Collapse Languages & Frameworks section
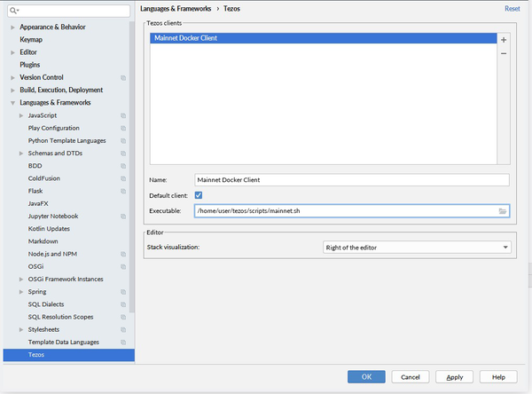This screenshot has height=394, width=532. coord(12,103)
